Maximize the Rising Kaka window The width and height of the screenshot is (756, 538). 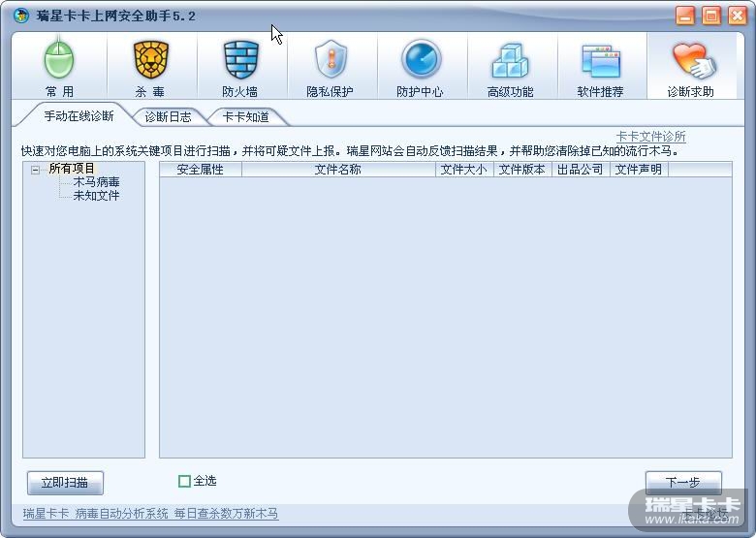coord(711,16)
